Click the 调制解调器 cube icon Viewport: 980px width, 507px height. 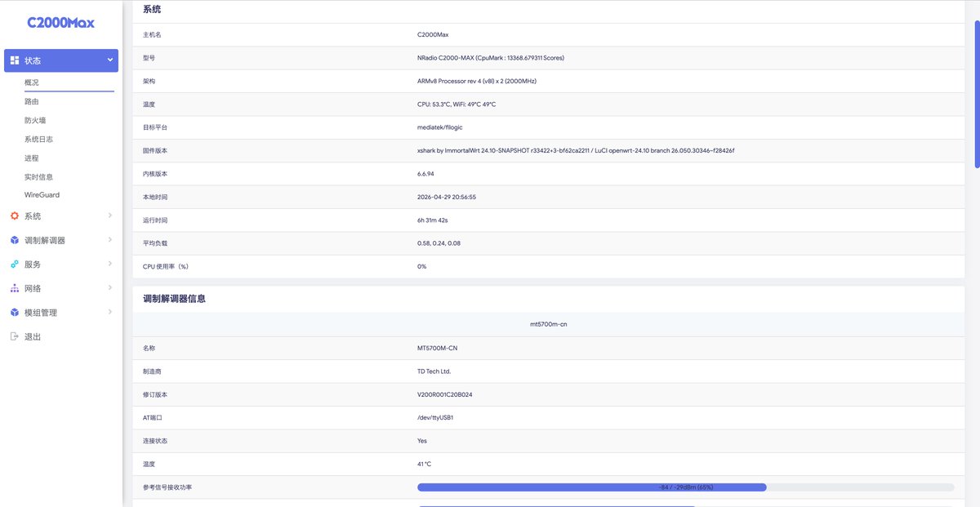click(x=15, y=240)
